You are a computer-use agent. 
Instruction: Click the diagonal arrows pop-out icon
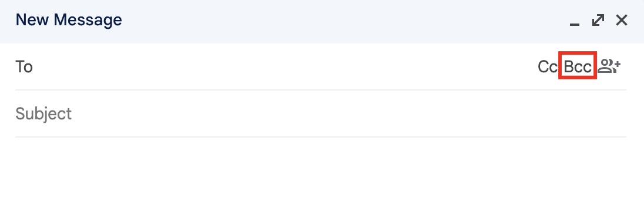click(x=598, y=20)
